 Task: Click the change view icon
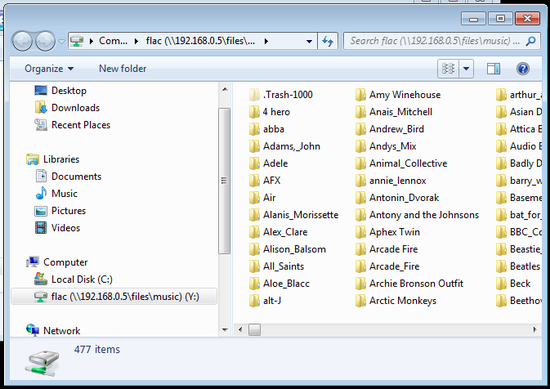click(x=448, y=68)
